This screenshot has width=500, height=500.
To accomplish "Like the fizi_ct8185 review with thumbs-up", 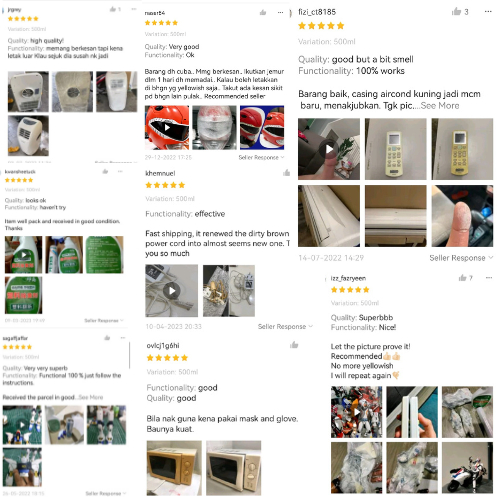I will coord(456,12).
